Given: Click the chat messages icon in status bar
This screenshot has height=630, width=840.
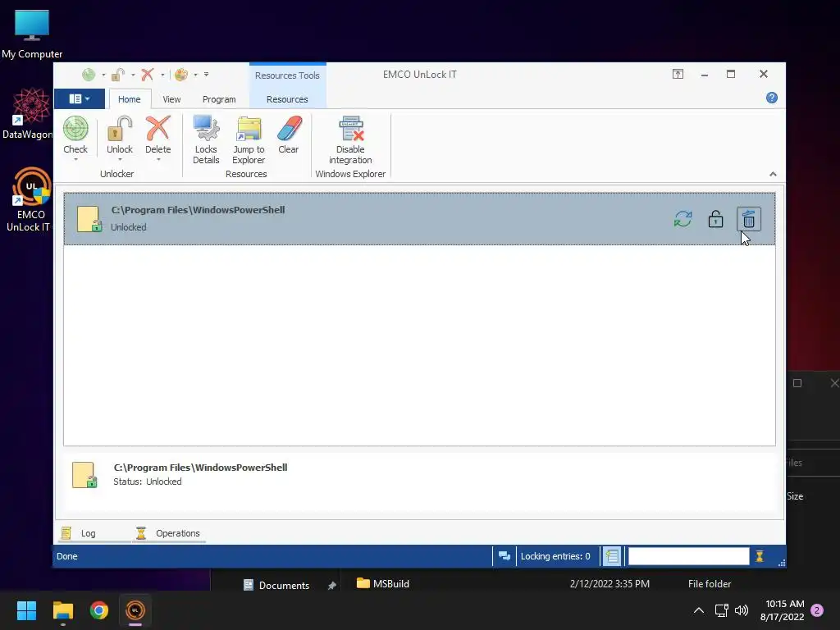Looking at the screenshot, I should point(504,556).
